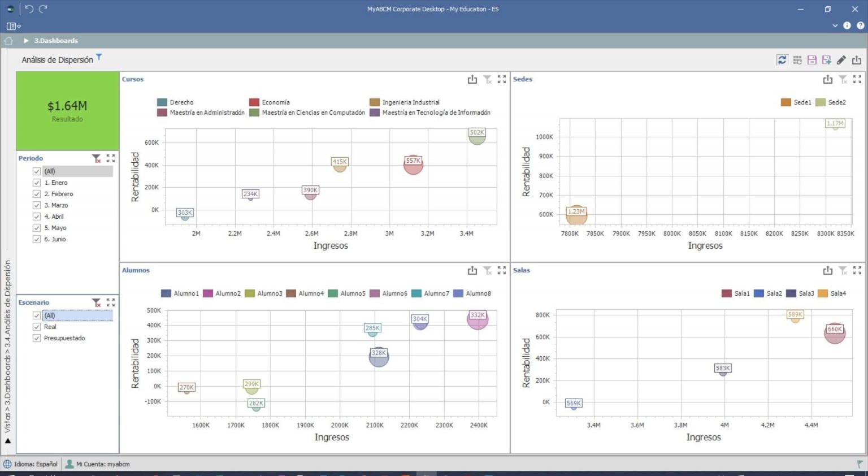Maximize the Cursos chart panel
The image size is (868, 476).
point(502,80)
